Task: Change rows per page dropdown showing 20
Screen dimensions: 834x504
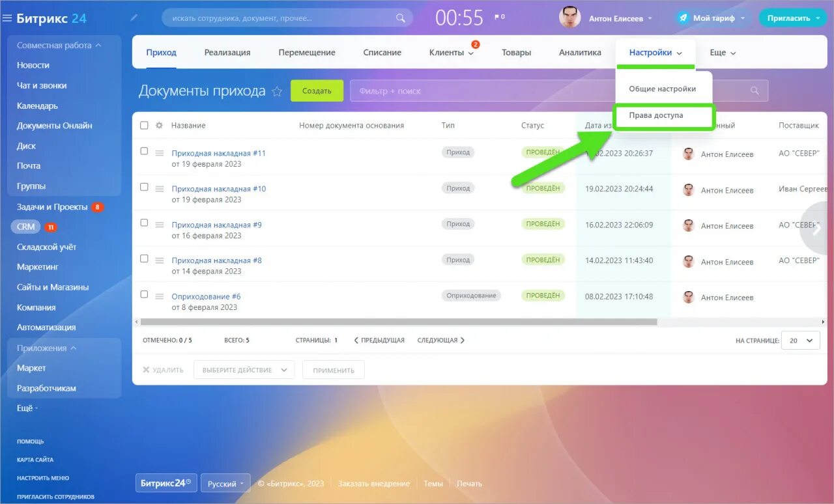Action: tap(801, 341)
